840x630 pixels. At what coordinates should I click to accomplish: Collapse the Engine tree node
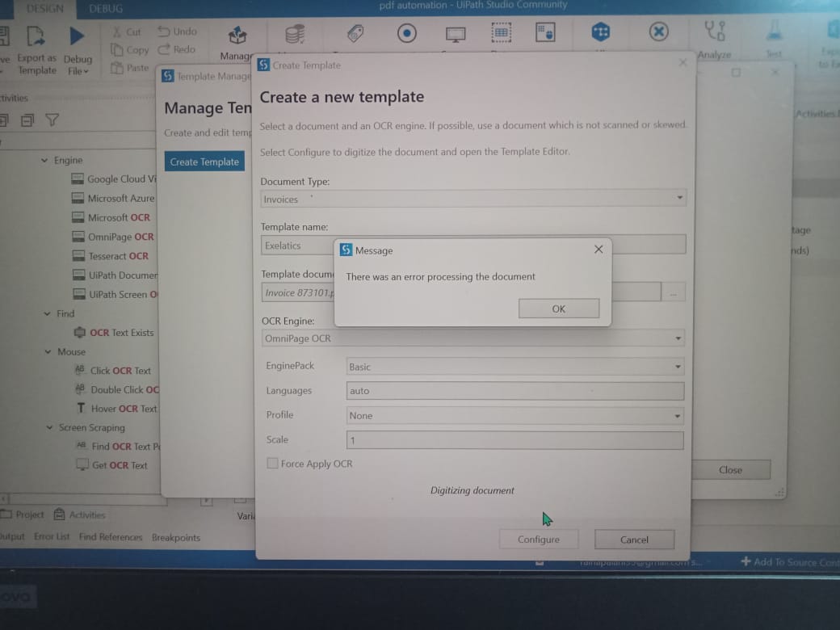click(44, 160)
